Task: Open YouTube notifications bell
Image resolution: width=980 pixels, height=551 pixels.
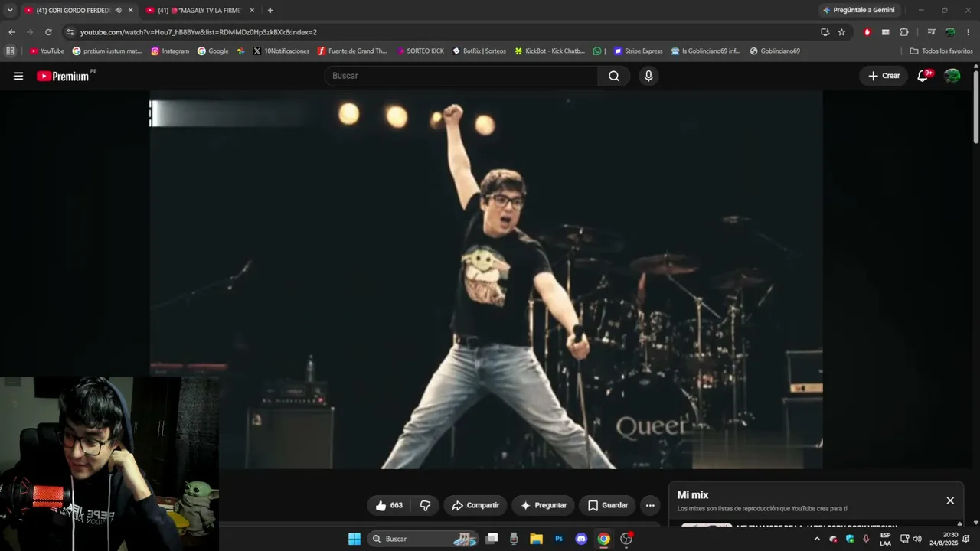Action: 923,76
